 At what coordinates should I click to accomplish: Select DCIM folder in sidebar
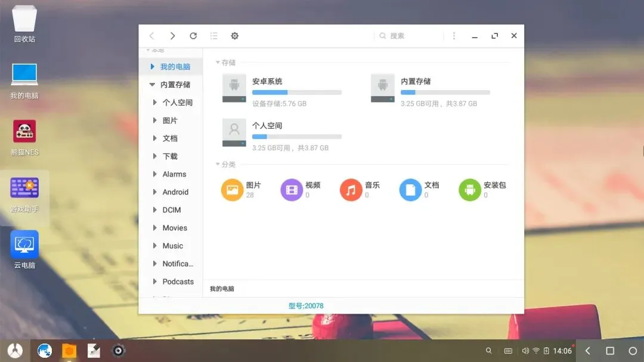pos(171,210)
